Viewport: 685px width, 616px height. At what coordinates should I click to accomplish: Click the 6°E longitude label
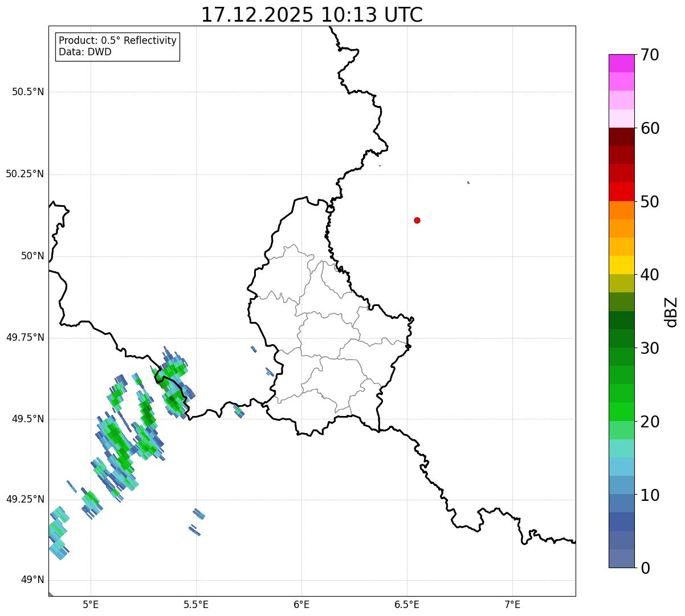(x=301, y=605)
